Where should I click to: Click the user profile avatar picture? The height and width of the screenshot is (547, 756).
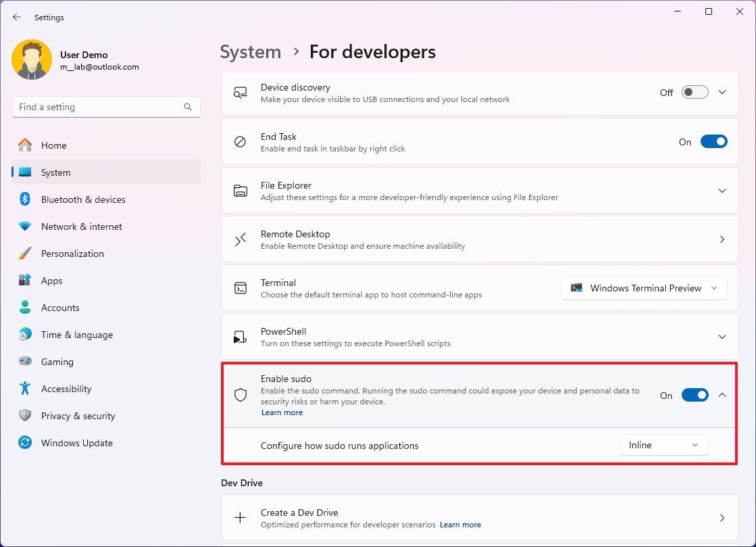(x=32, y=60)
